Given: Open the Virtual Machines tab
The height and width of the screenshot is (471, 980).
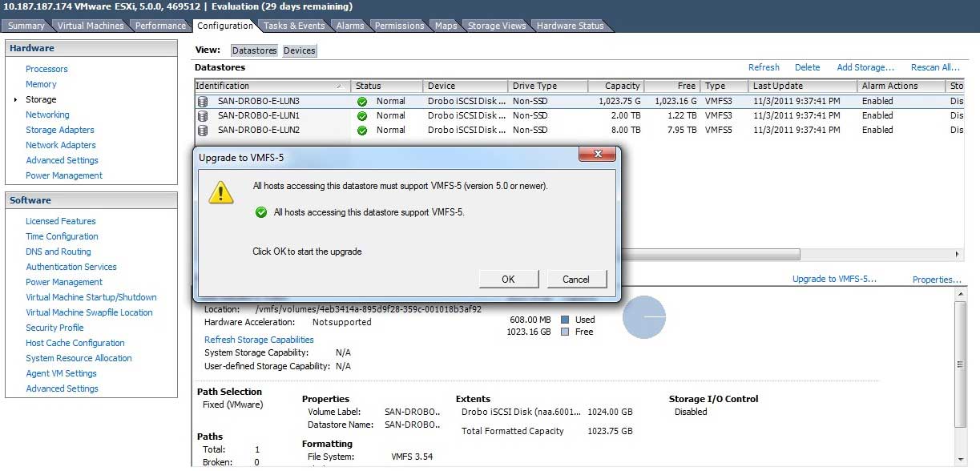Looking at the screenshot, I should pos(91,26).
